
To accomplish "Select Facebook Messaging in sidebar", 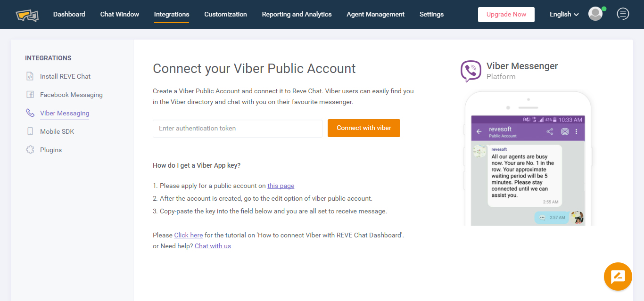I will pyautogui.click(x=71, y=95).
